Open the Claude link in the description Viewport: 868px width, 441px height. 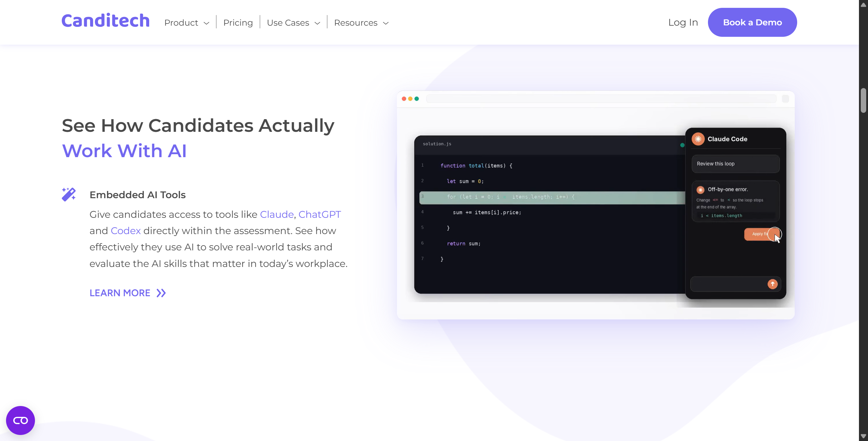tap(277, 214)
